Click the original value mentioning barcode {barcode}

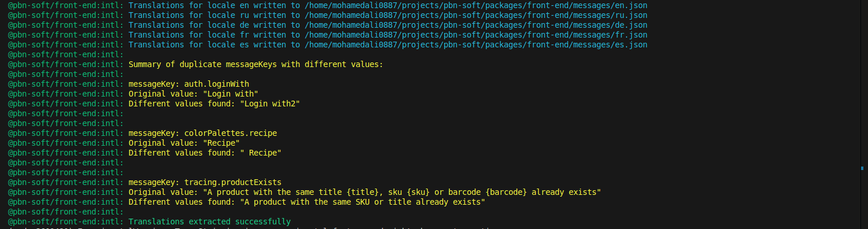coord(365,192)
